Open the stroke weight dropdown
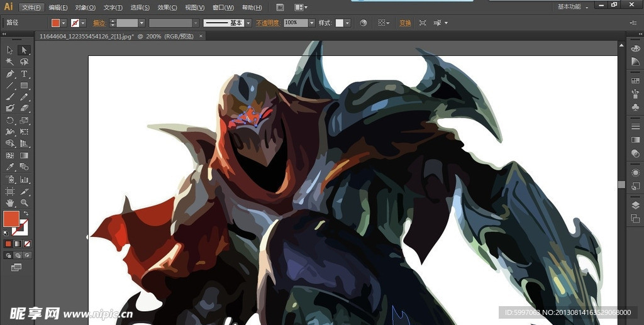 tap(142, 23)
